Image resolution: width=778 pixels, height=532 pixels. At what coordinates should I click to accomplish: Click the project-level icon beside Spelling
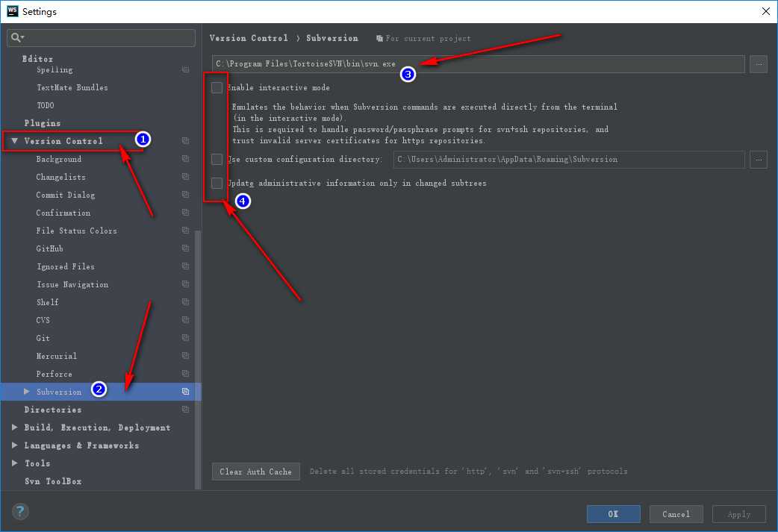point(186,69)
